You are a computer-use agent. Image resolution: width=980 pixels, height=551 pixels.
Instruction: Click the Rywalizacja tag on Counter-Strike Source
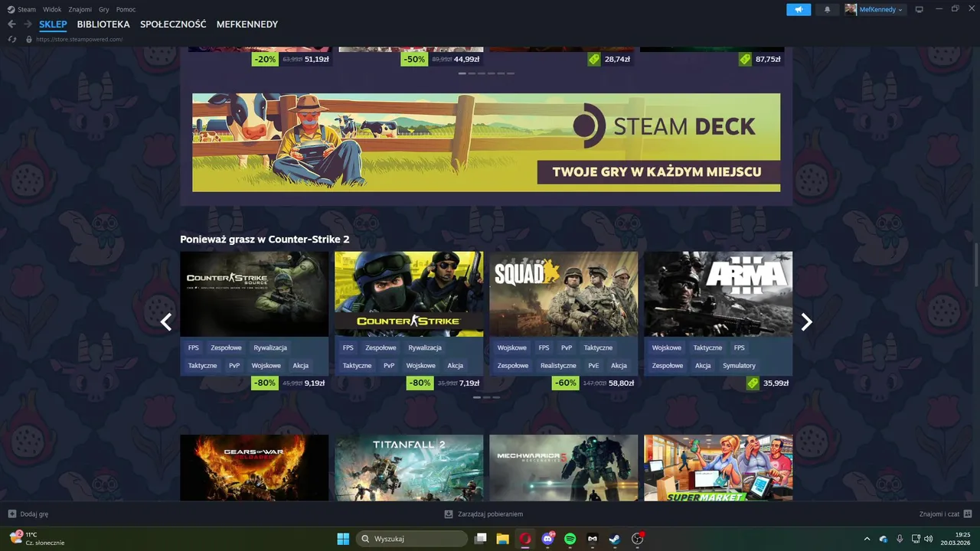click(x=270, y=347)
